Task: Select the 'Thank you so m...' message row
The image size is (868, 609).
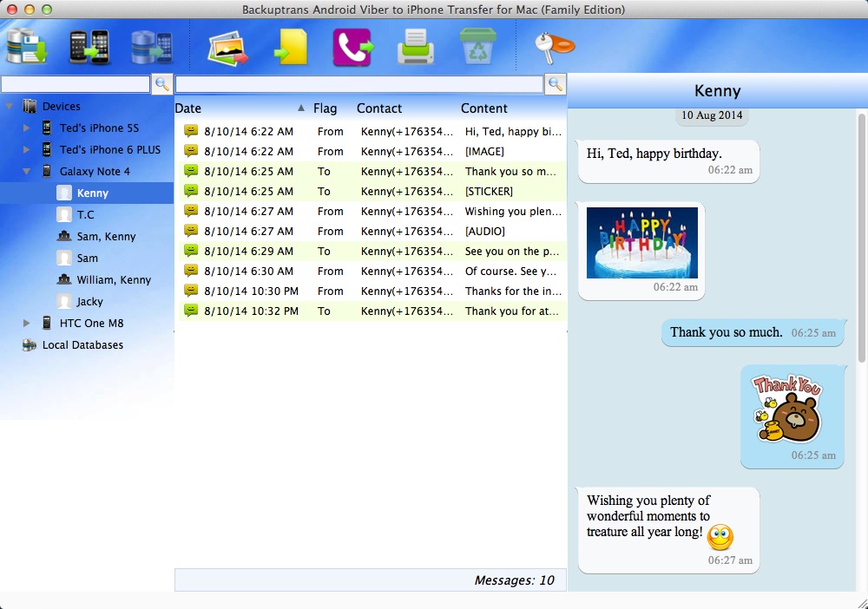Action: tap(372, 172)
